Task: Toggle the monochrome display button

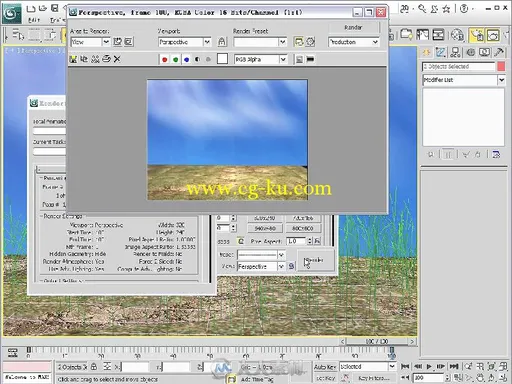Action: [208, 59]
